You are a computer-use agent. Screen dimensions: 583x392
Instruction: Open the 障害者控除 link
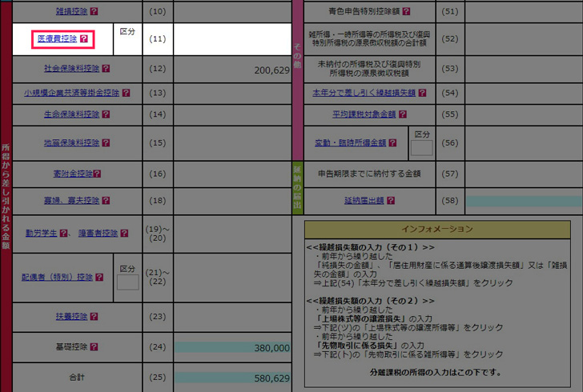[98, 234]
